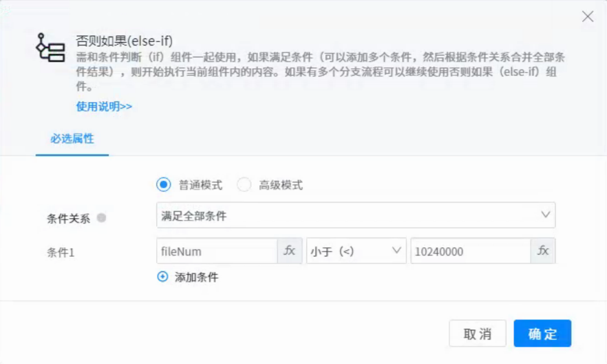Click the else-if branch component icon
This screenshot has width=607, height=364.
(x=51, y=47)
